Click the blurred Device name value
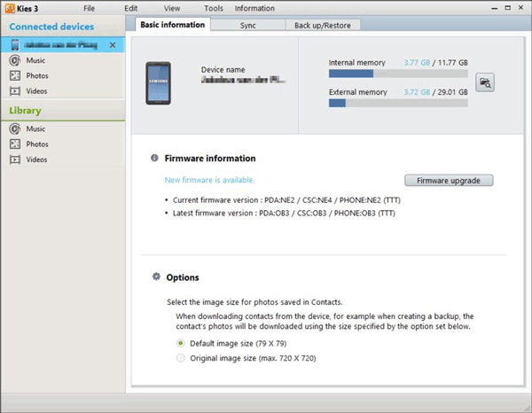This screenshot has height=413, width=532. (x=243, y=81)
